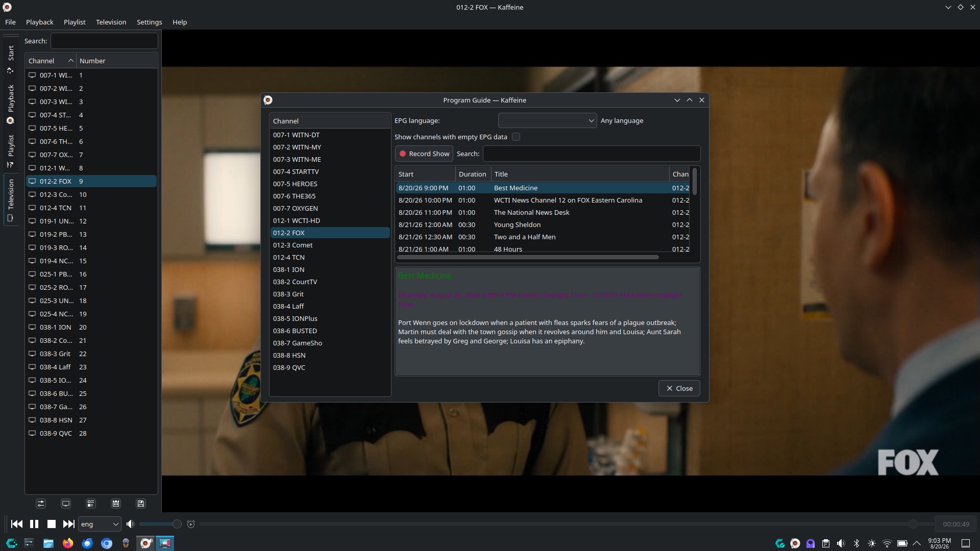Open the Television menu
This screenshot has width=980, height=551.
111,22
